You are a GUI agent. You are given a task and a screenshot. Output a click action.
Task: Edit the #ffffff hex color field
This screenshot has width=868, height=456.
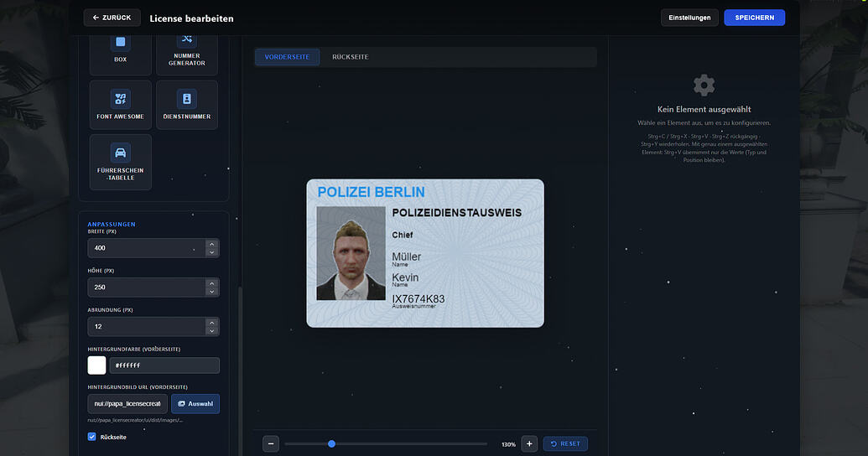pos(164,365)
